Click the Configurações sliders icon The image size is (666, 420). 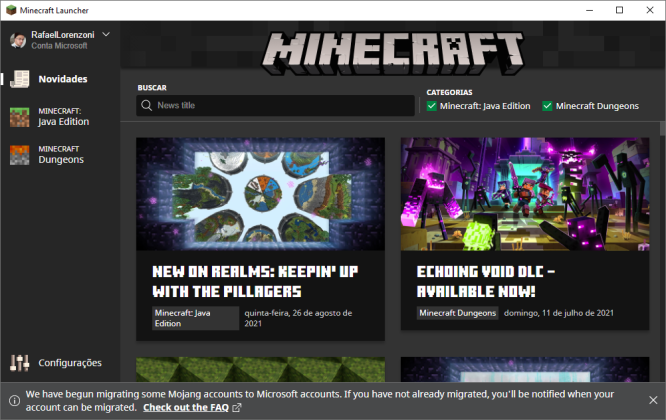(20, 363)
